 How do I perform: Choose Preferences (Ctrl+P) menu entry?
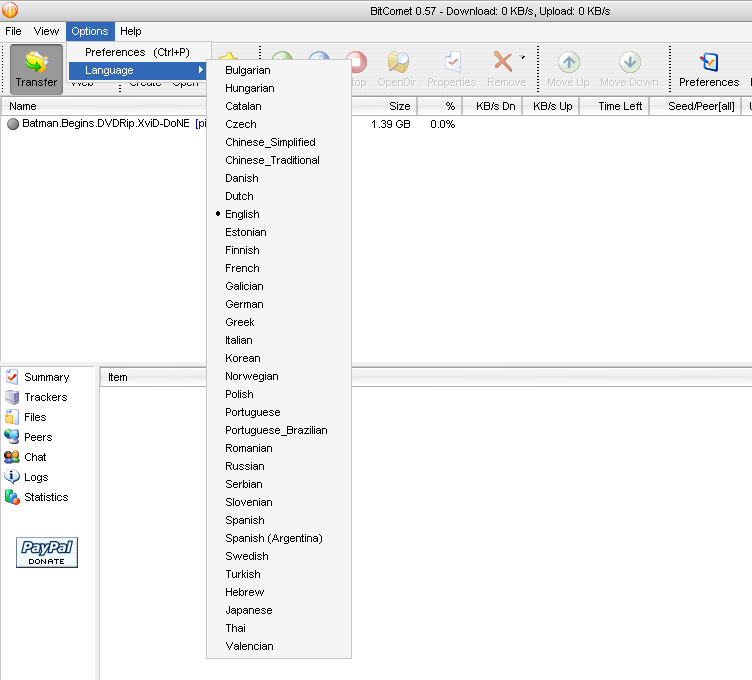coord(137,52)
